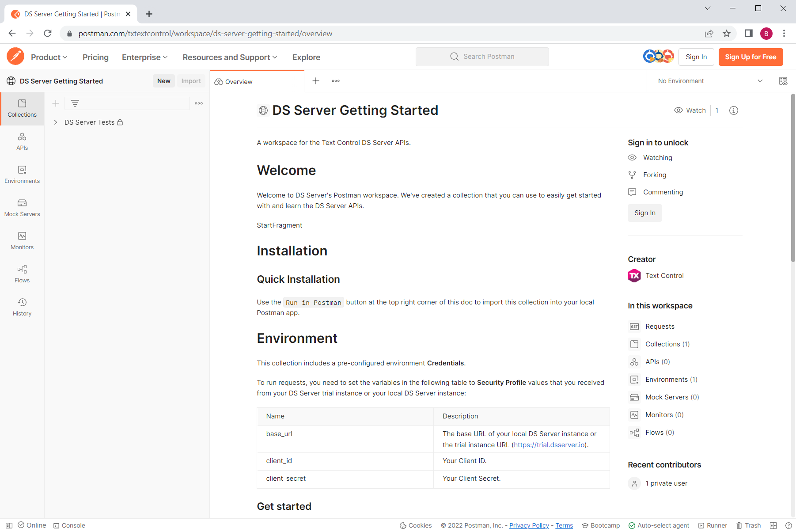Go to the Pricing page
This screenshot has width=796, height=532.
(95, 57)
